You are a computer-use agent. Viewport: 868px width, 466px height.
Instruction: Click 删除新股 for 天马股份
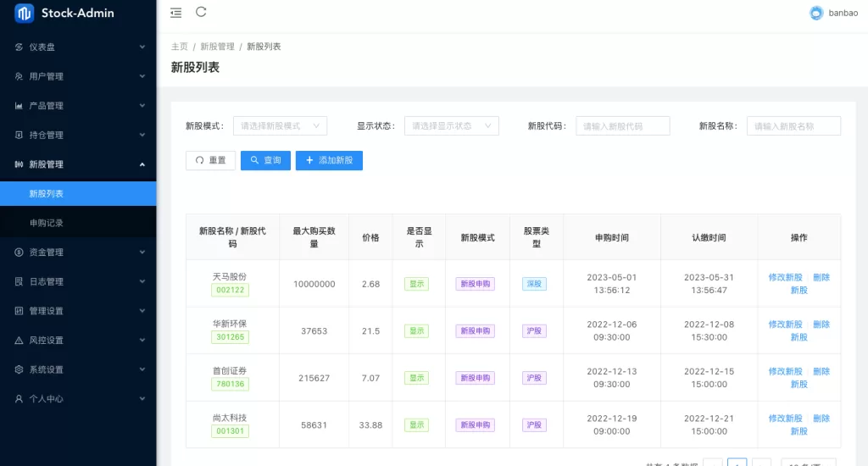point(821,277)
